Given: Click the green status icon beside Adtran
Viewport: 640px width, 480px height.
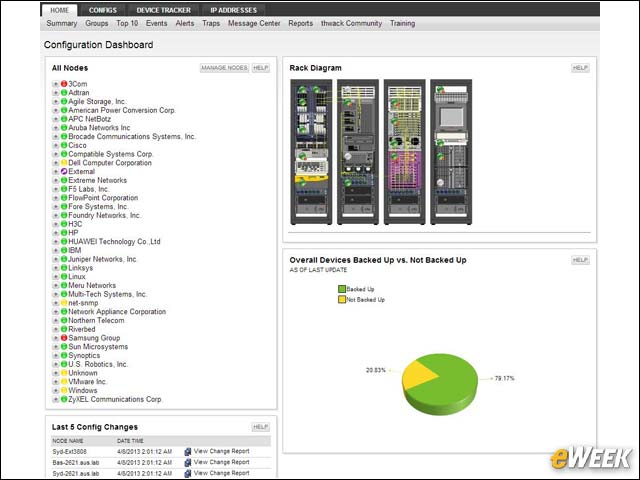Looking at the screenshot, I should click(x=64, y=93).
